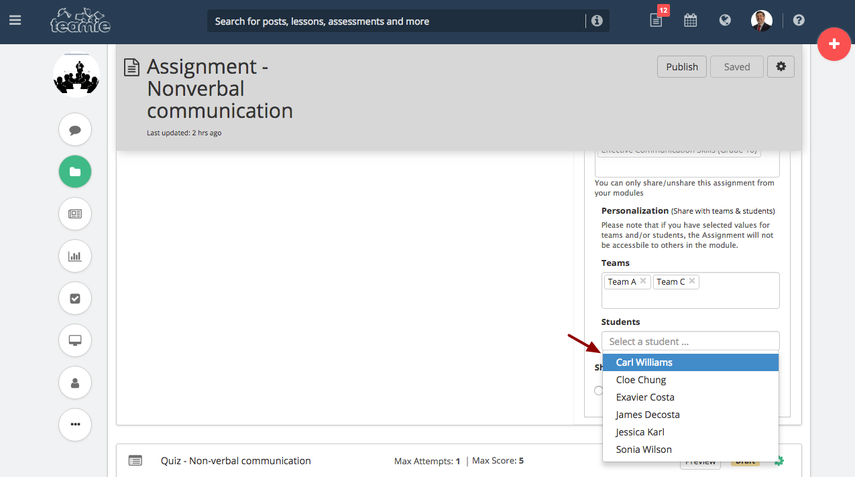Click the search info icon
Screen dimensions: 855x477
tap(597, 21)
